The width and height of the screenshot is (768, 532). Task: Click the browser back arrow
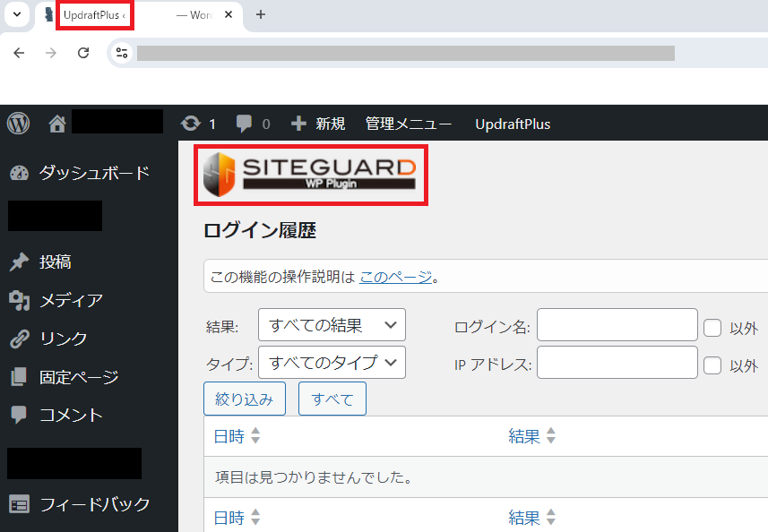pos(19,53)
